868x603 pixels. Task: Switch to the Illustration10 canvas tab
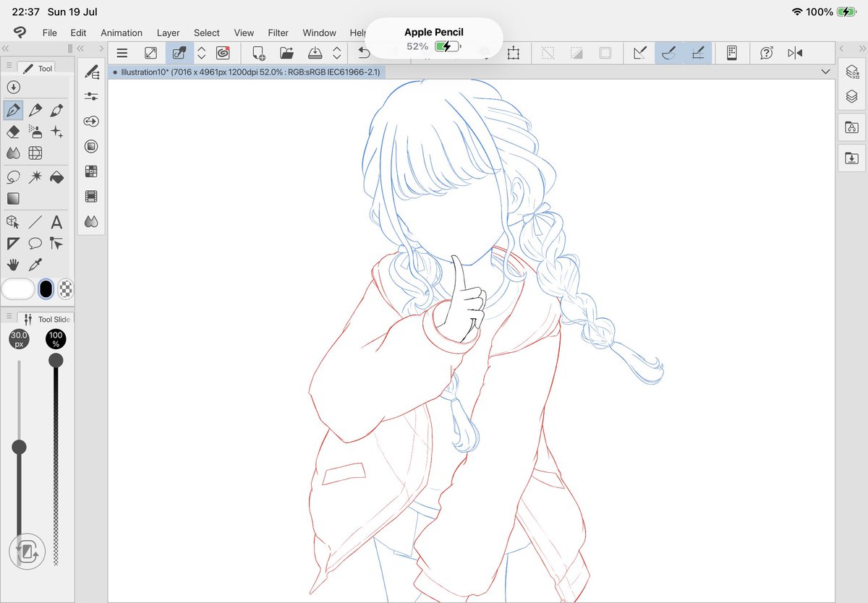coord(246,72)
